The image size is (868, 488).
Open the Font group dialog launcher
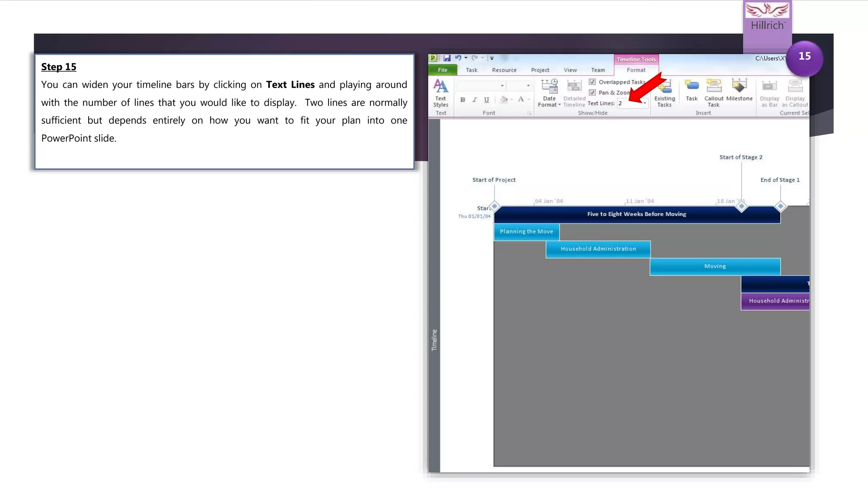529,113
